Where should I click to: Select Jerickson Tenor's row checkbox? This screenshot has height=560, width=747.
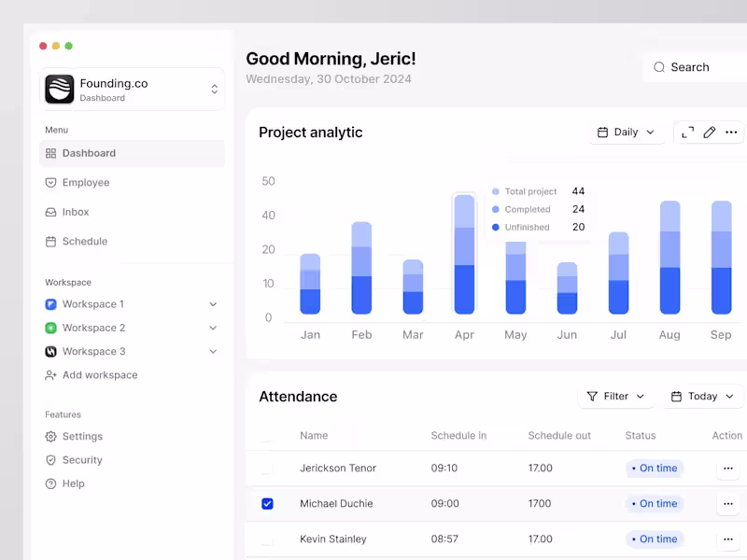(268, 468)
